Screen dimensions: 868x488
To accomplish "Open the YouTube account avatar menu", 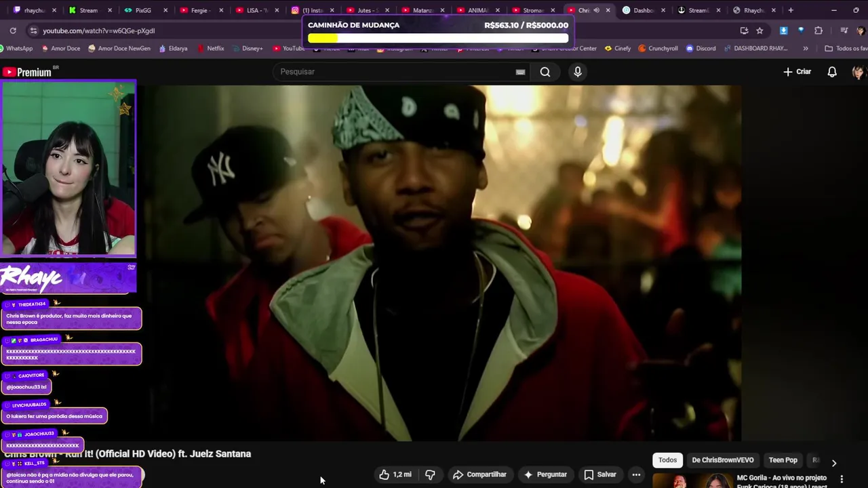I will (859, 72).
